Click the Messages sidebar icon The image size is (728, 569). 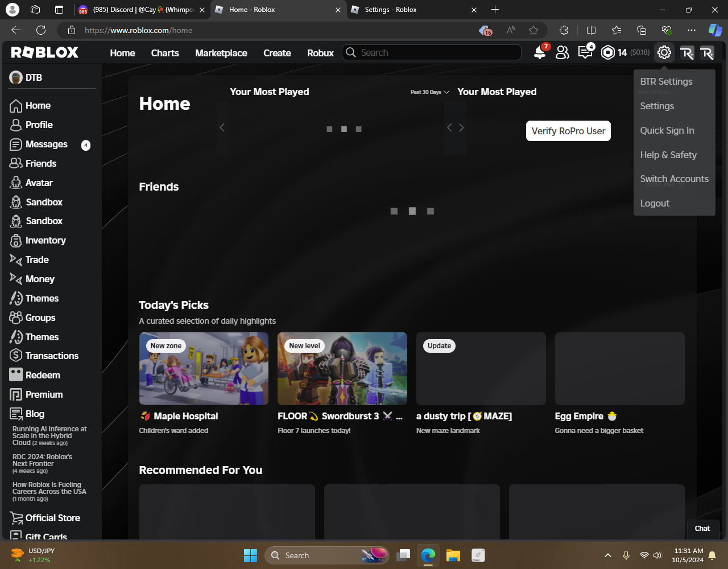tap(16, 145)
